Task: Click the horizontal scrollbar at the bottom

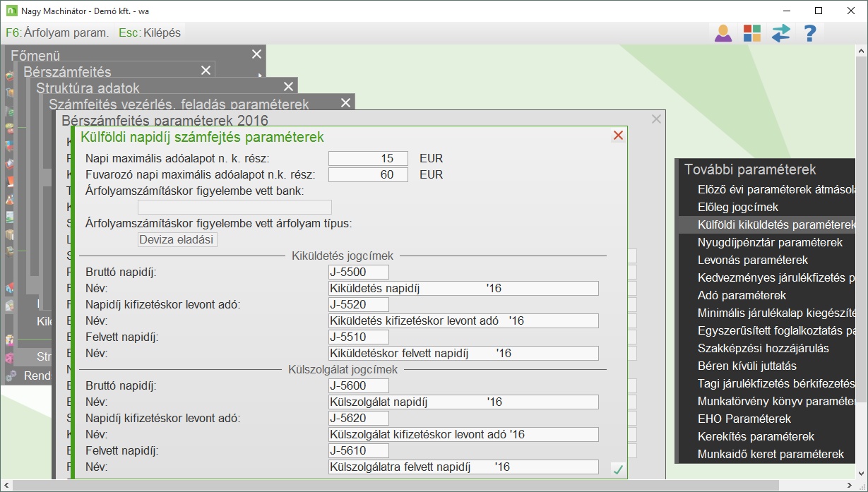Action: [x=424, y=486]
